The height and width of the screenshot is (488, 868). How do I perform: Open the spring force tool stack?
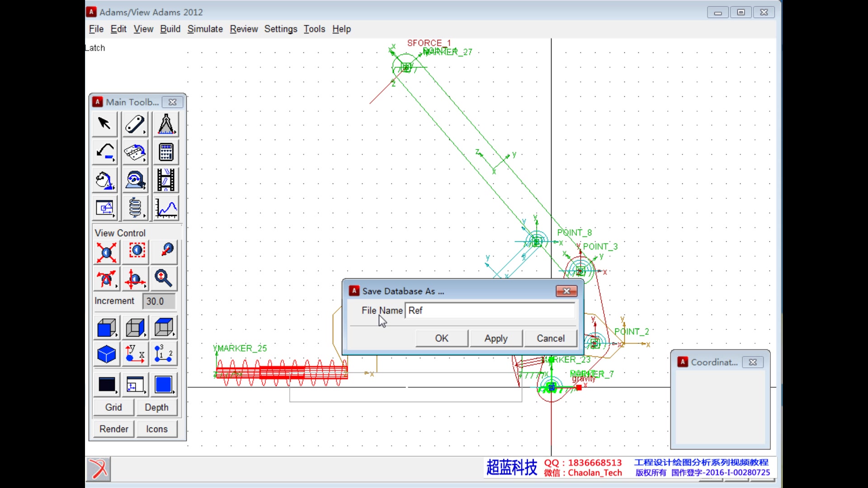[x=135, y=208]
